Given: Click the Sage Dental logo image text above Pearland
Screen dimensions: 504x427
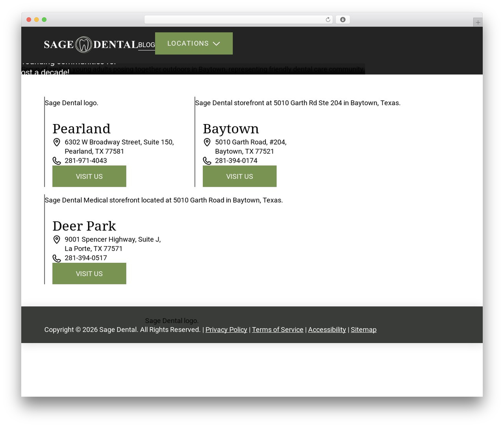Looking at the screenshot, I should click(x=72, y=103).
